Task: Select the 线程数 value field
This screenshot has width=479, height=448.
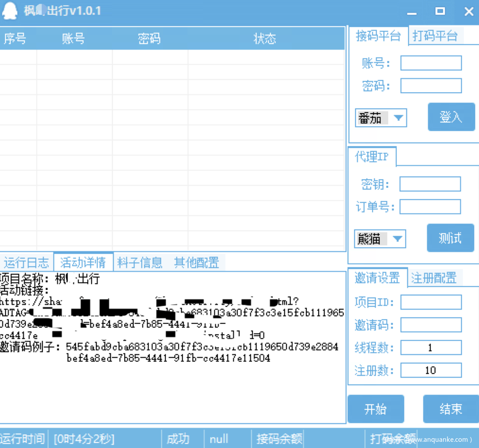Action: click(431, 347)
